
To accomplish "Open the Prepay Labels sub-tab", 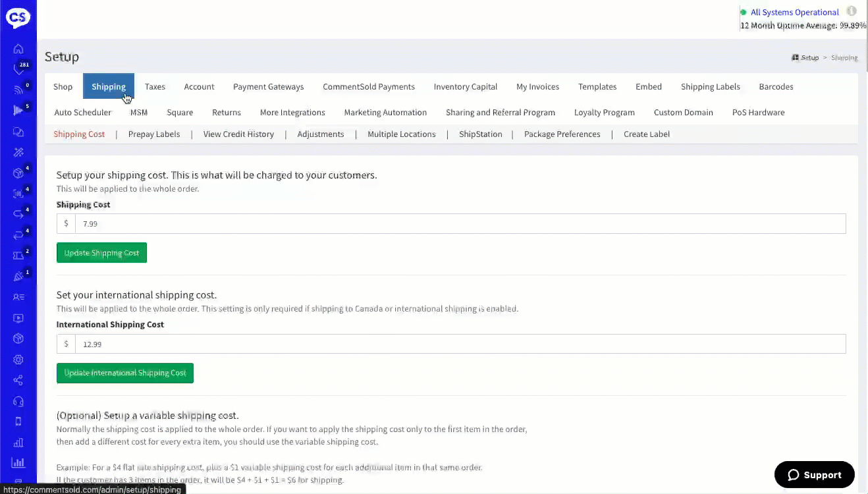I will (x=154, y=134).
